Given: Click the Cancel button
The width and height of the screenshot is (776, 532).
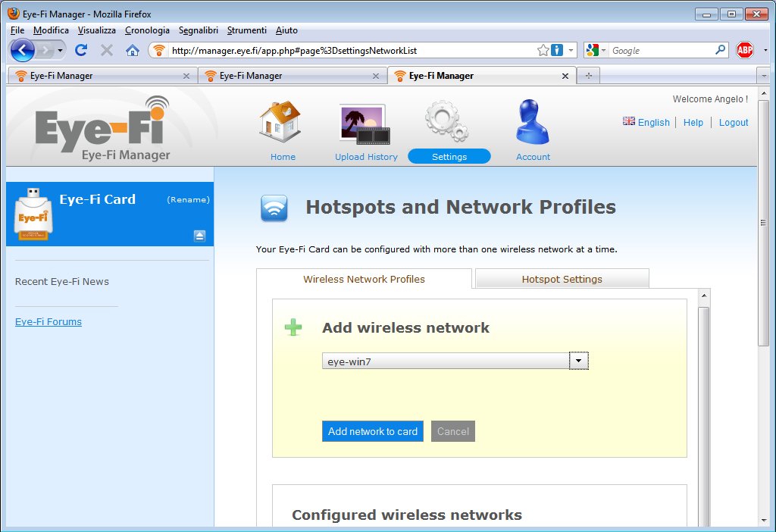Looking at the screenshot, I should click(x=453, y=431).
